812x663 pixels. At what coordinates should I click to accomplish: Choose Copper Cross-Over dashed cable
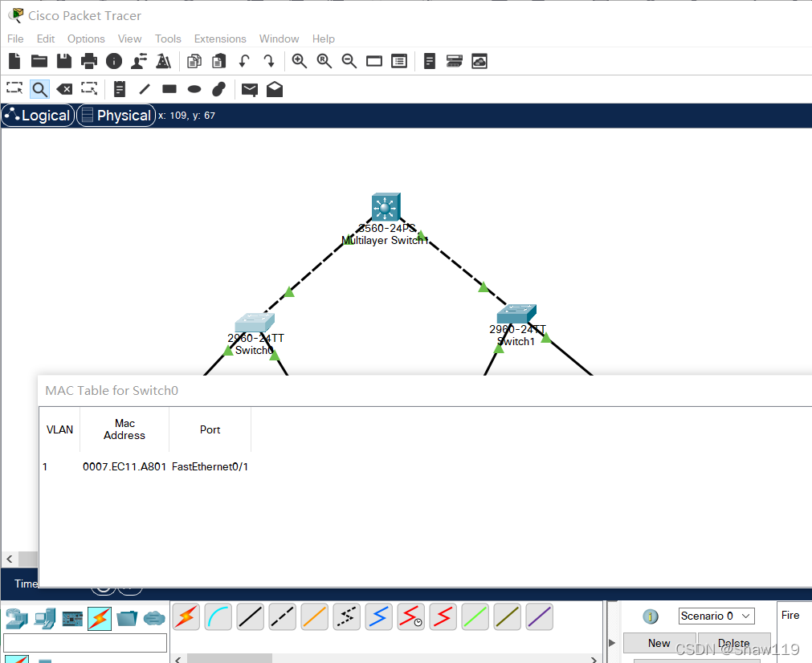coord(282,617)
